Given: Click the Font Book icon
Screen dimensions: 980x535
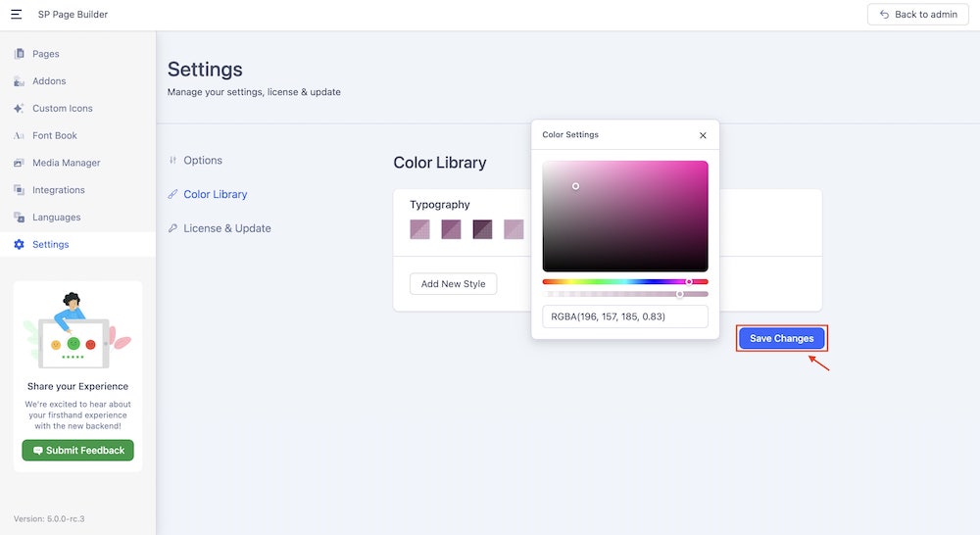Looking at the screenshot, I should [x=19, y=136].
